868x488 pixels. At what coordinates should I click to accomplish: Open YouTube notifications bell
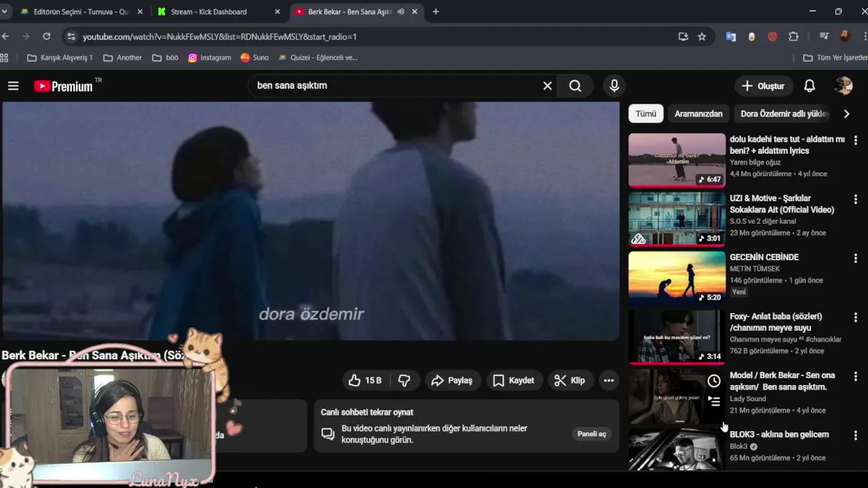pos(810,86)
